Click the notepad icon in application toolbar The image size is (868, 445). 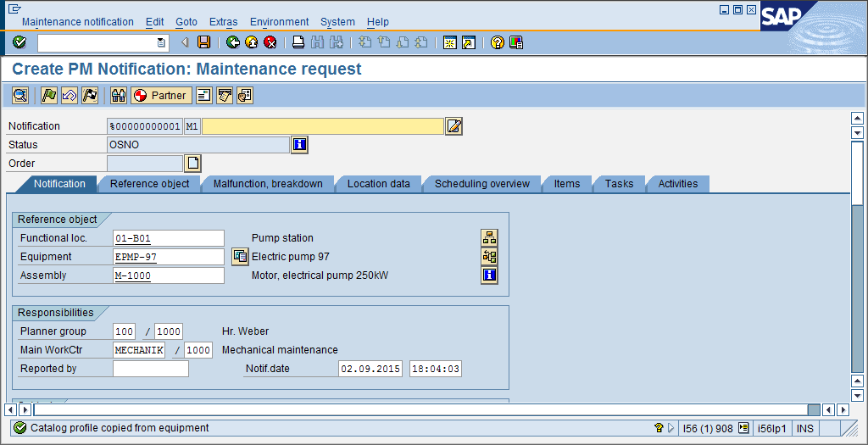point(224,95)
